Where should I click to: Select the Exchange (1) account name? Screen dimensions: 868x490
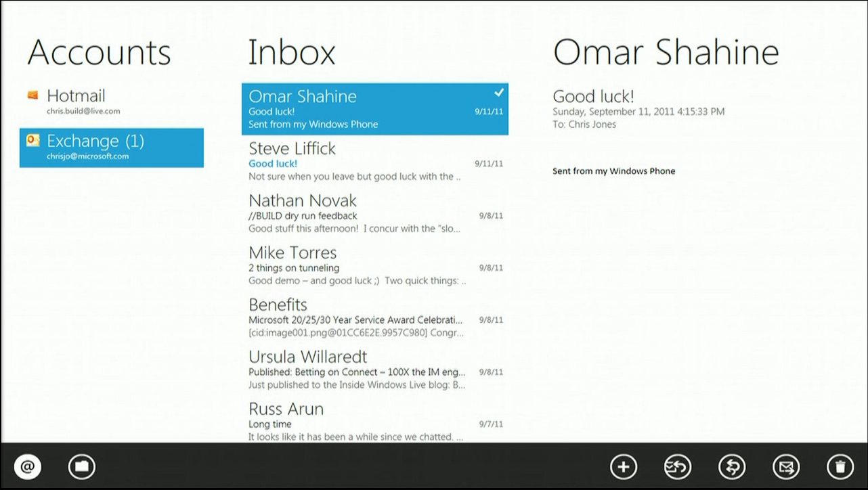(95, 141)
